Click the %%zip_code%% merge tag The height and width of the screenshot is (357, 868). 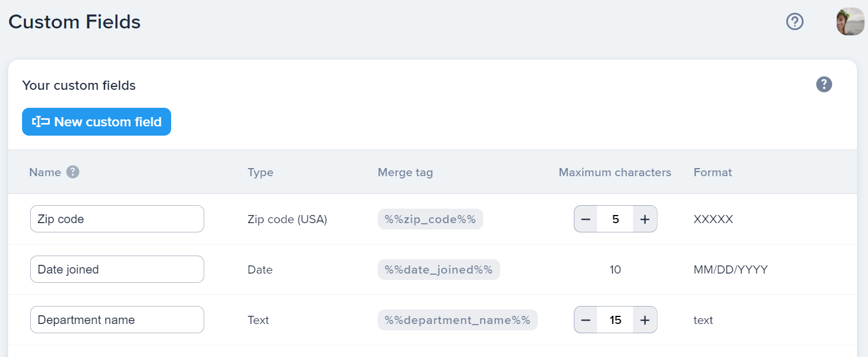click(430, 219)
